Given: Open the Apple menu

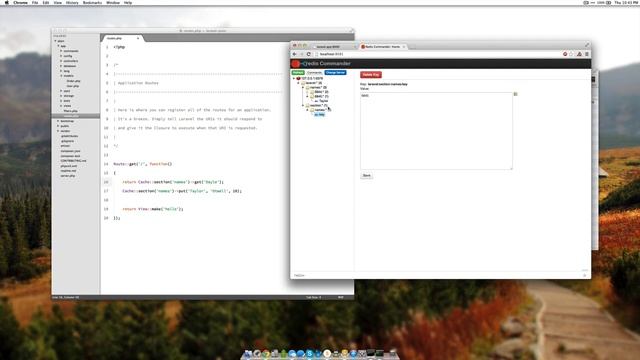Looking at the screenshot, I should coord(6,2).
